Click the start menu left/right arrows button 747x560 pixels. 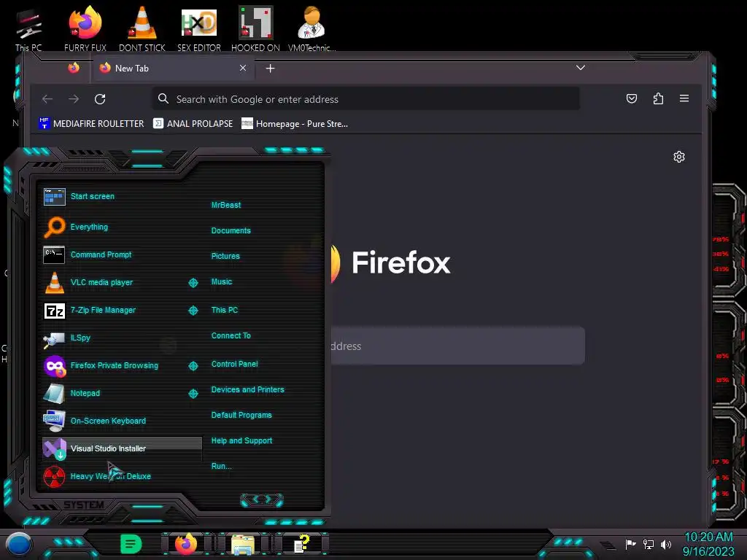pyautogui.click(x=262, y=499)
